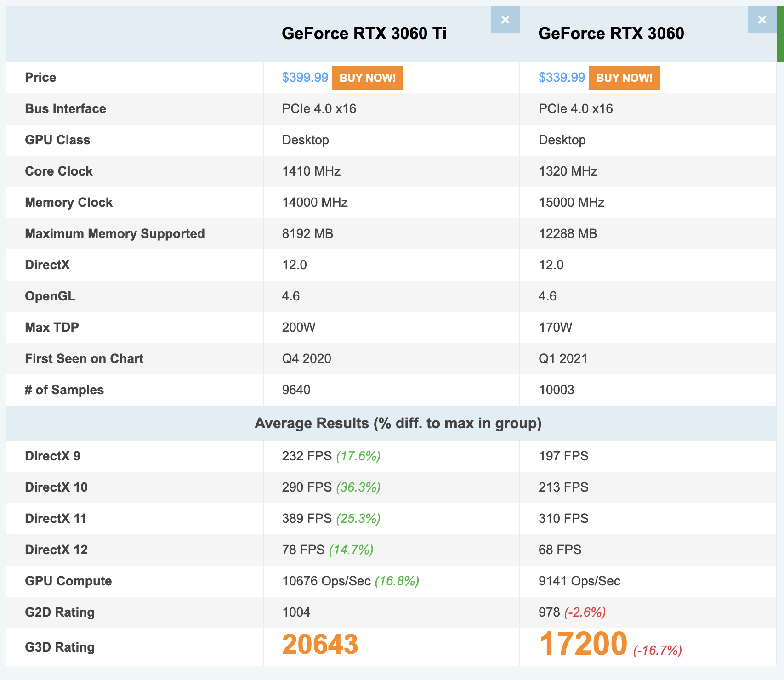Click the Max TDP 200W cell
This screenshot has height=680, width=784.
[297, 327]
